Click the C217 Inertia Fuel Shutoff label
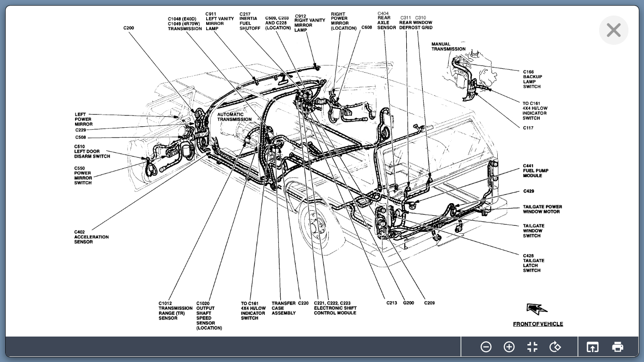This screenshot has width=644, height=362. tap(250, 21)
